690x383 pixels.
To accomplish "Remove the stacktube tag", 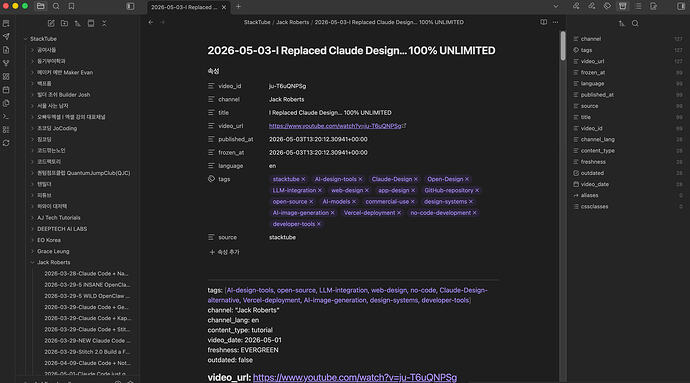I will [303, 179].
